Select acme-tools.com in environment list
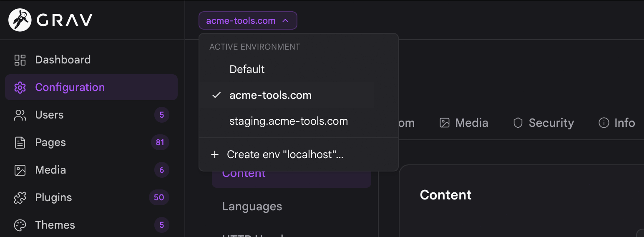 click(x=299, y=95)
